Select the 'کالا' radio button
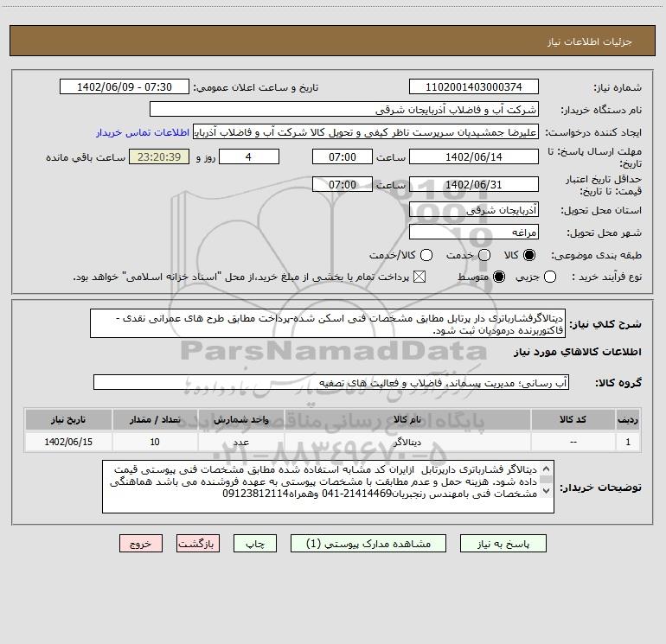 point(529,255)
